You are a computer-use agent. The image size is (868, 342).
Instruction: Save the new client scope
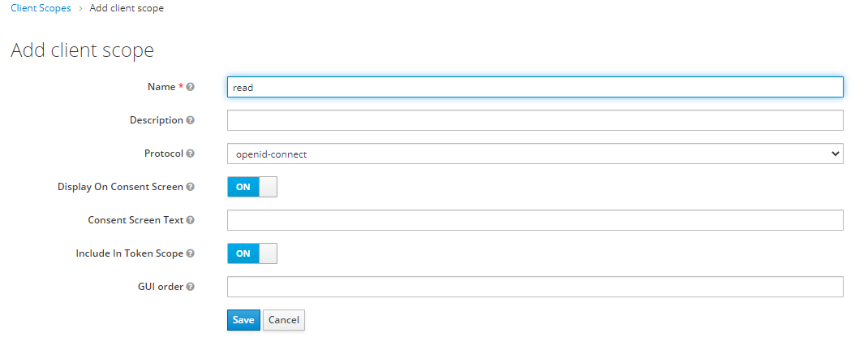click(x=243, y=320)
